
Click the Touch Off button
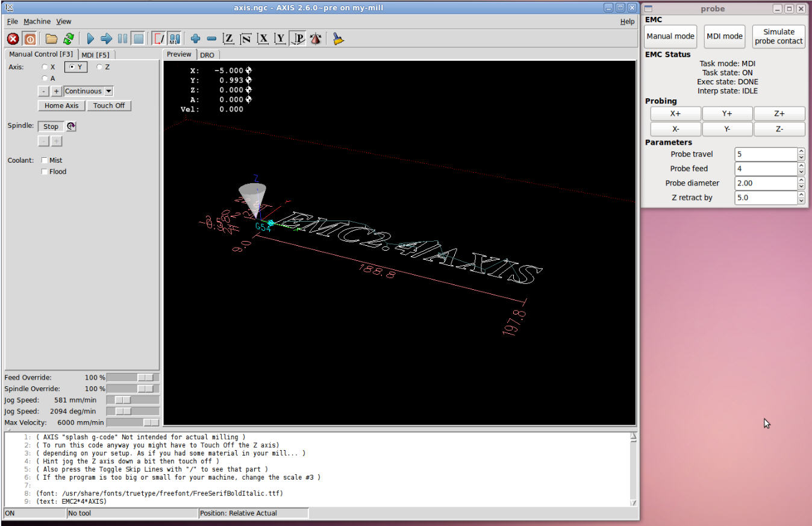[108, 105]
